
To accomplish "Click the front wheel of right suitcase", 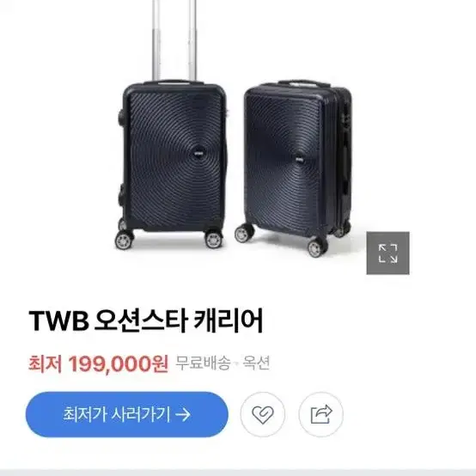I will click(317, 247).
